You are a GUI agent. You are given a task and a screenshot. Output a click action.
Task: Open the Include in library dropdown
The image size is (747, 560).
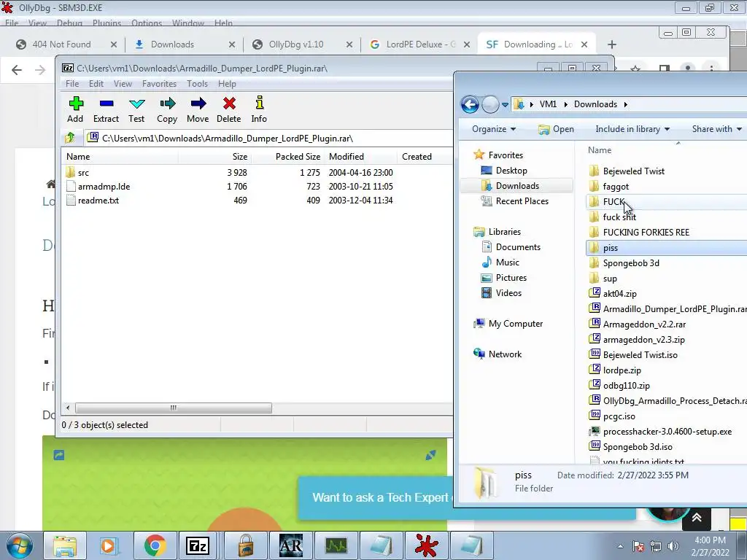coord(632,129)
